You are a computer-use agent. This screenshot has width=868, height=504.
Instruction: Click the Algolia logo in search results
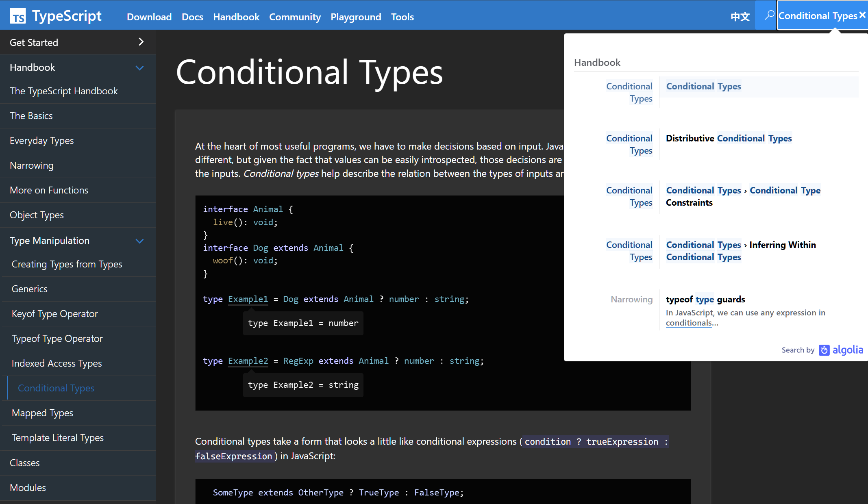coord(841,350)
